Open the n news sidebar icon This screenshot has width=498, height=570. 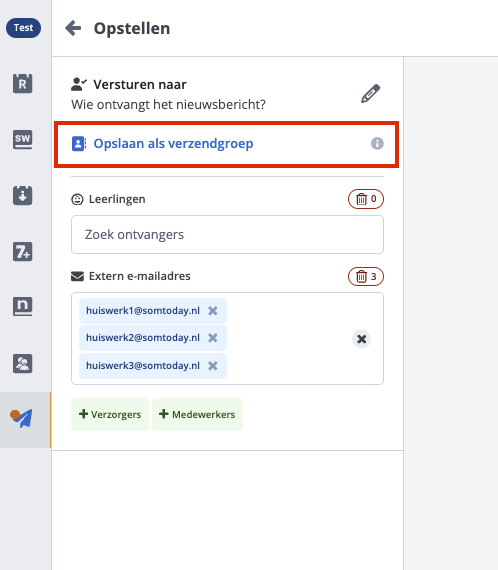click(x=23, y=306)
